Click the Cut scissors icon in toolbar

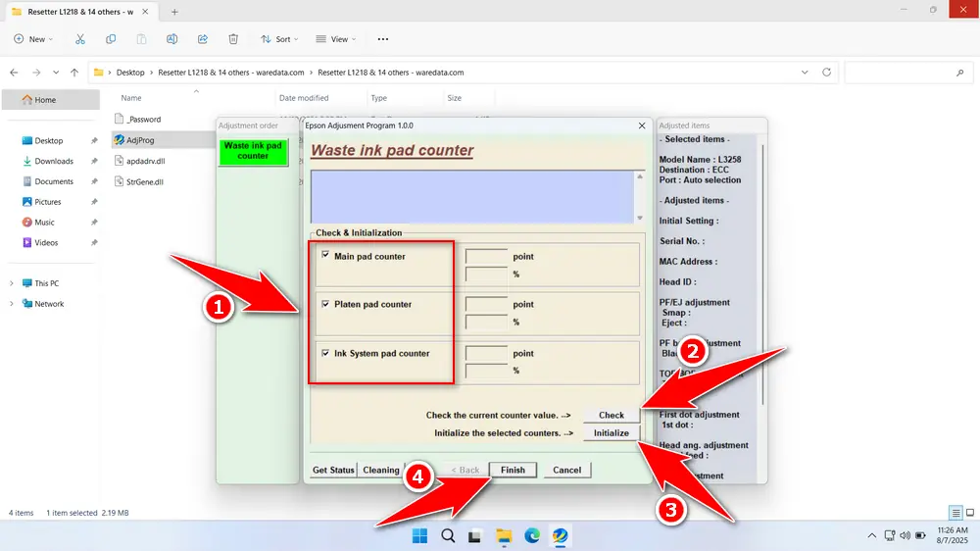coord(80,39)
